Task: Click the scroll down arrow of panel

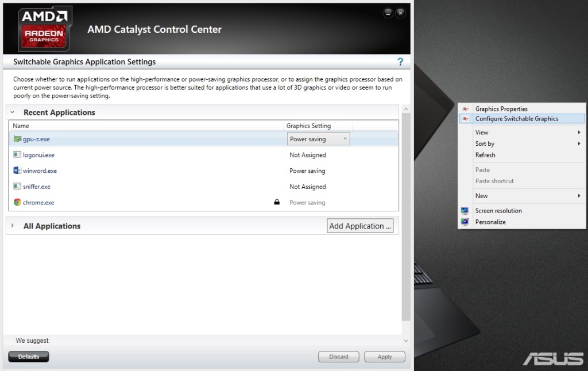Action: tap(406, 341)
